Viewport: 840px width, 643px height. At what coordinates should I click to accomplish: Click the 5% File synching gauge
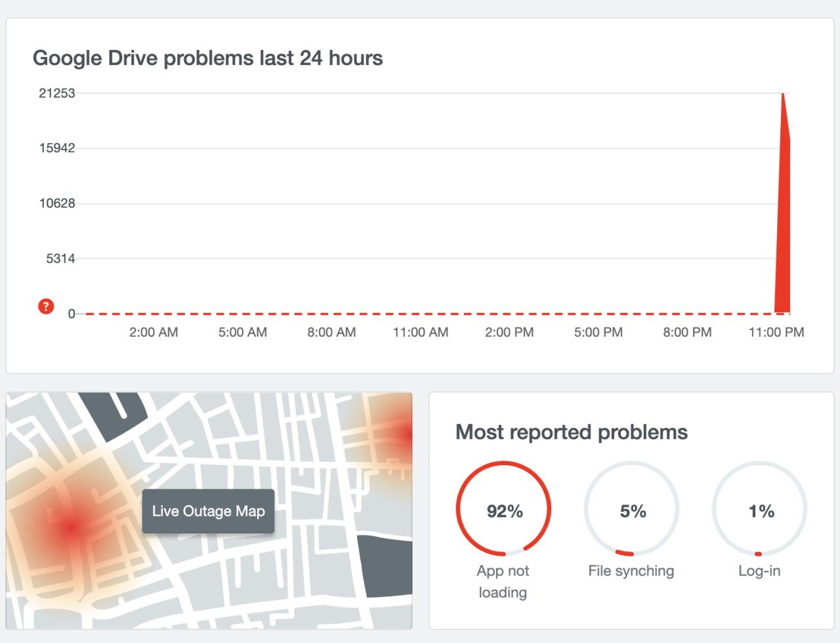tap(631, 509)
